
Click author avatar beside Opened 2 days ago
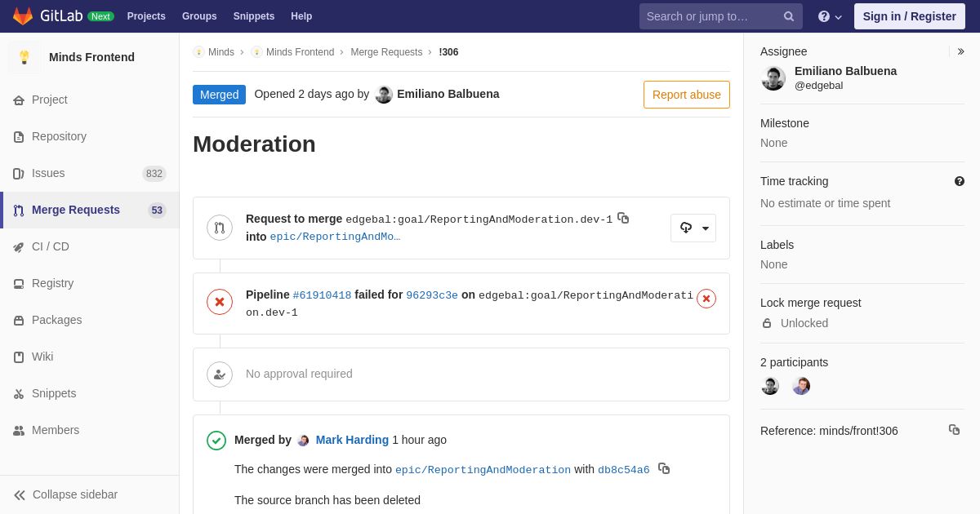point(384,95)
